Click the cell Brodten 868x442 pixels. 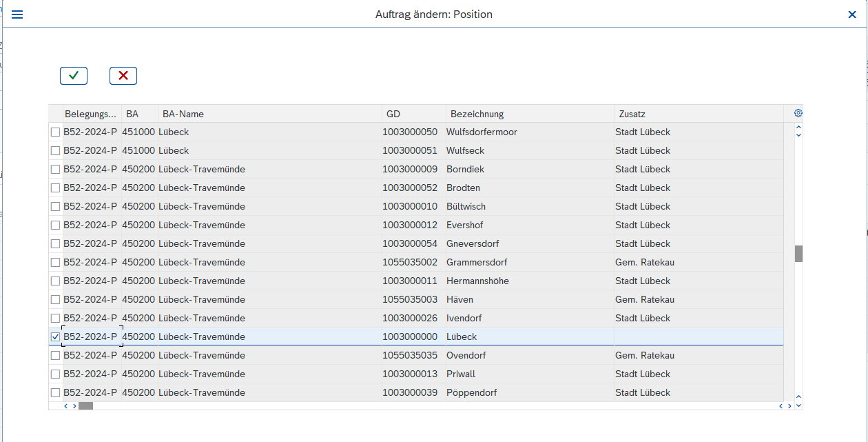click(x=530, y=188)
